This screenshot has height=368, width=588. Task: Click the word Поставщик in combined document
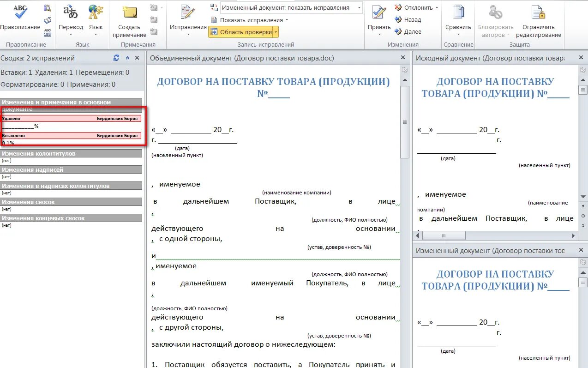pyautogui.click(x=276, y=201)
